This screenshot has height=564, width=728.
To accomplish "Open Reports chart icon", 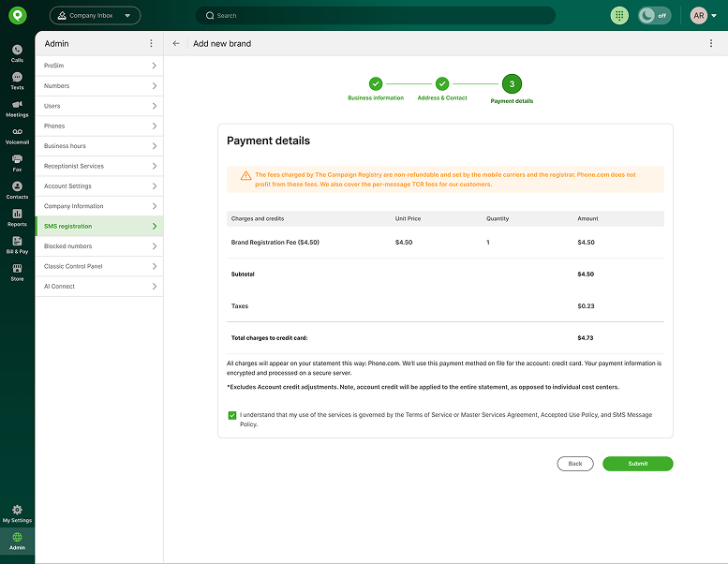I will click(x=17, y=214).
